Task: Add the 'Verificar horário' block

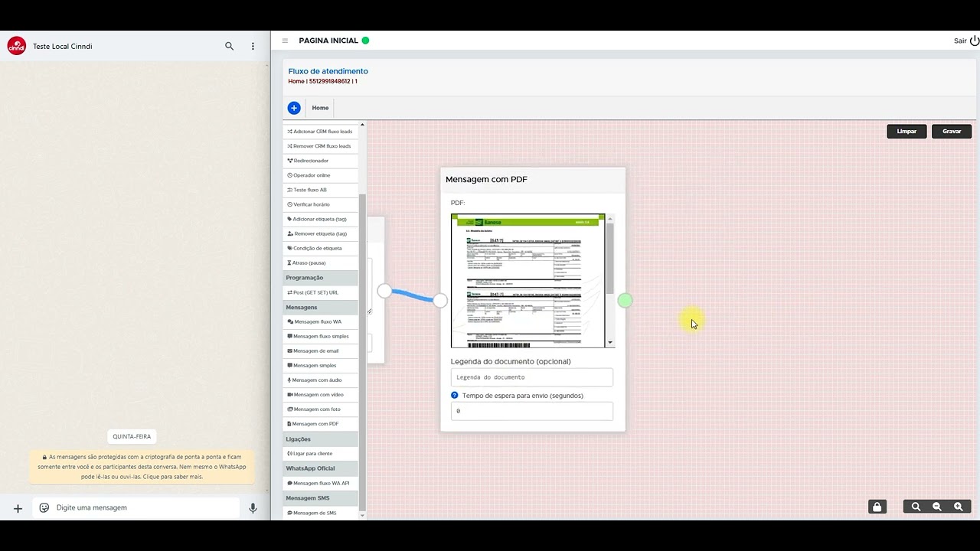Action: [320, 204]
